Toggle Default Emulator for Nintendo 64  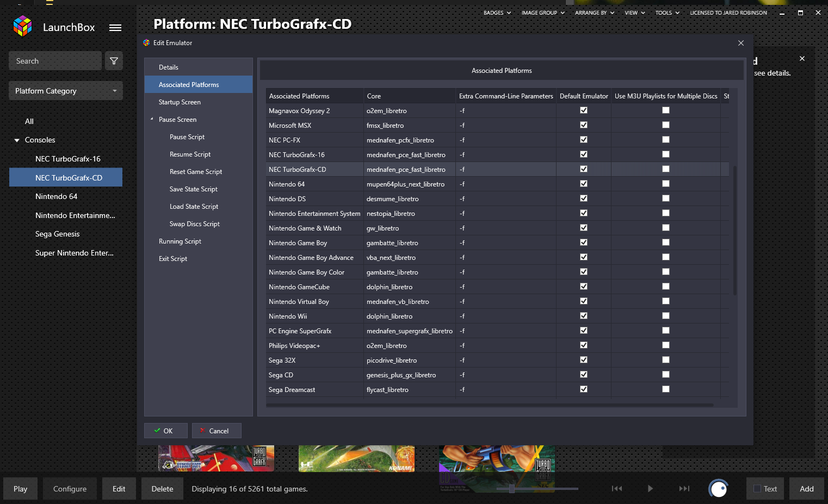pos(584,184)
